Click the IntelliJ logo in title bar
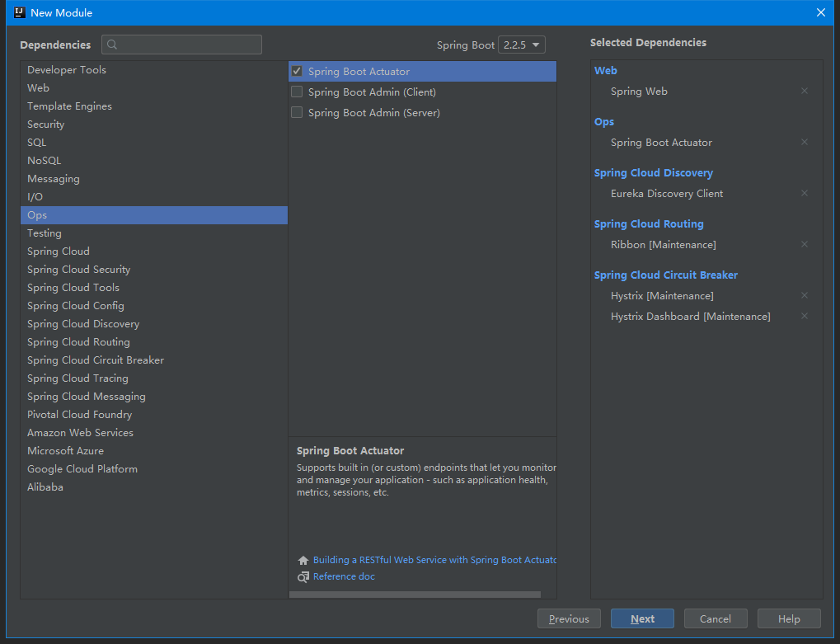This screenshot has height=644, width=840. pos(19,12)
